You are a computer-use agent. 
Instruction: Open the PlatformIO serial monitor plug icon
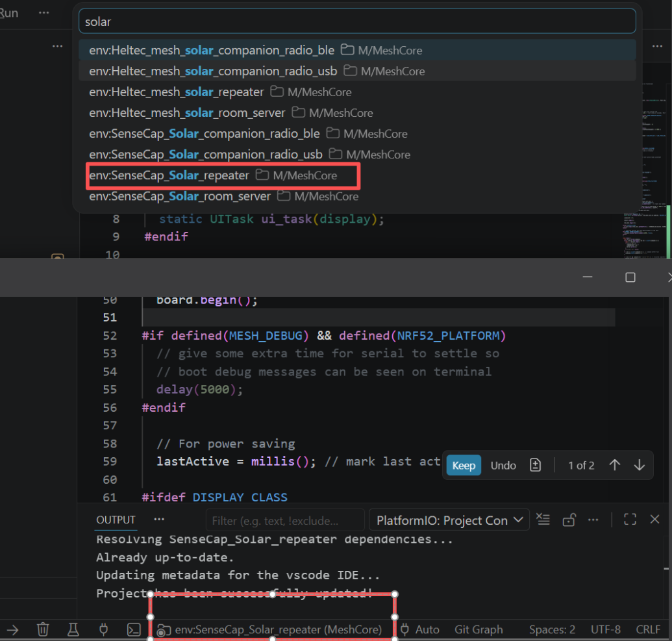click(x=103, y=629)
